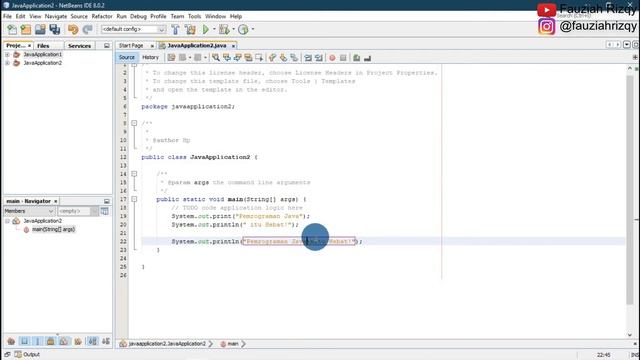Open the Profile Project dropdown arrow
Screen dimensions: 640x360
253,29
